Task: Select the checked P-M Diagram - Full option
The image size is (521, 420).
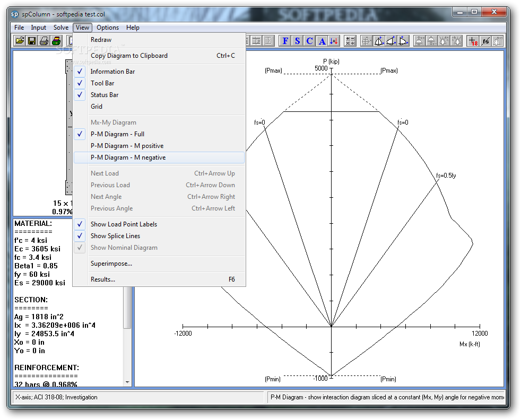Action: click(x=159, y=134)
